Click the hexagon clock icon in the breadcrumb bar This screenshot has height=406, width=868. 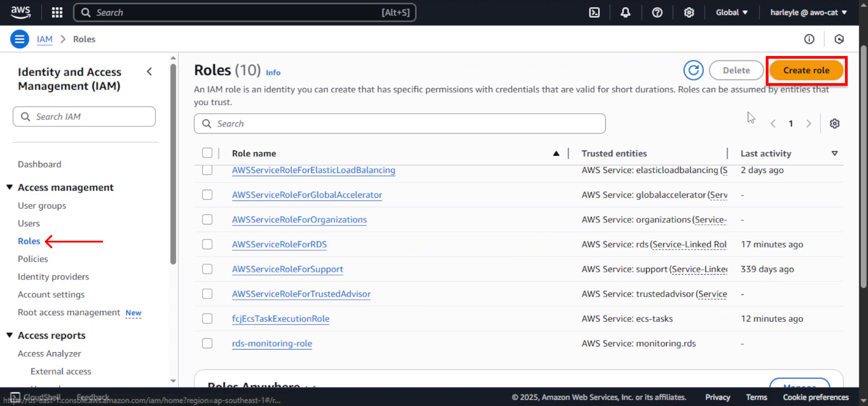(x=839, y=39)
